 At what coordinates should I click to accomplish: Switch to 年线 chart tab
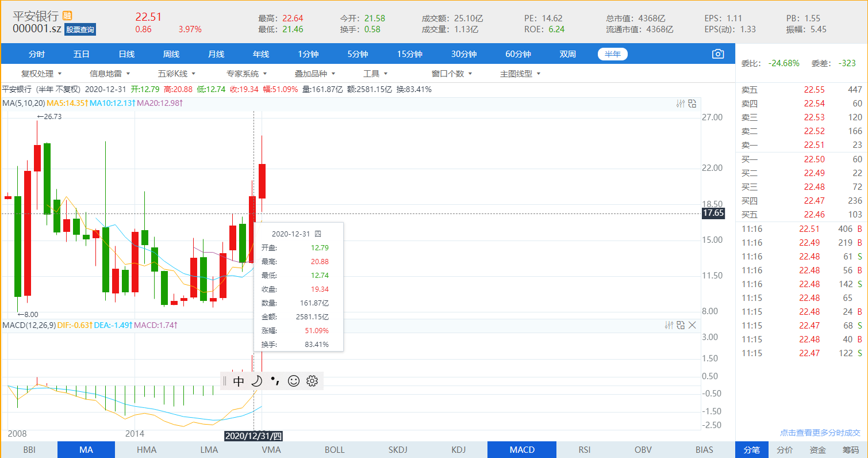[x=261, y=54]
